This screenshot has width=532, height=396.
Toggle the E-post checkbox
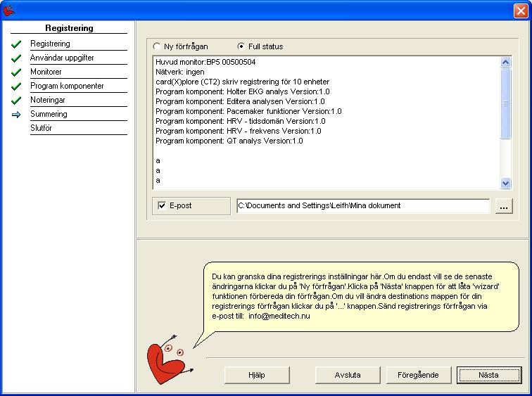coord(162,205)
